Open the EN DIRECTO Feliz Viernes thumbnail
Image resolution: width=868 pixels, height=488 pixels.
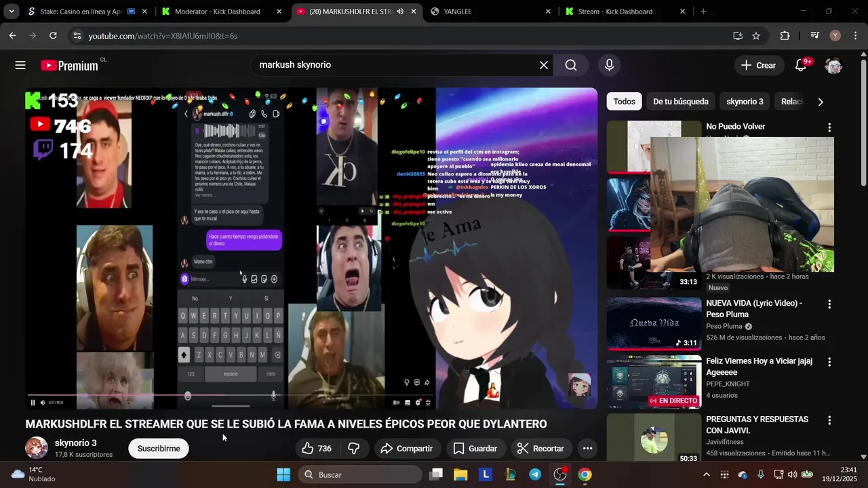[x=654, y=382]
